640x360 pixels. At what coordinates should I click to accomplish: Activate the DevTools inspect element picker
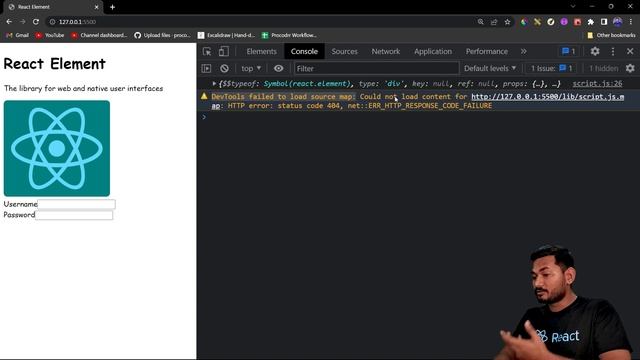(x=207, y=51)
